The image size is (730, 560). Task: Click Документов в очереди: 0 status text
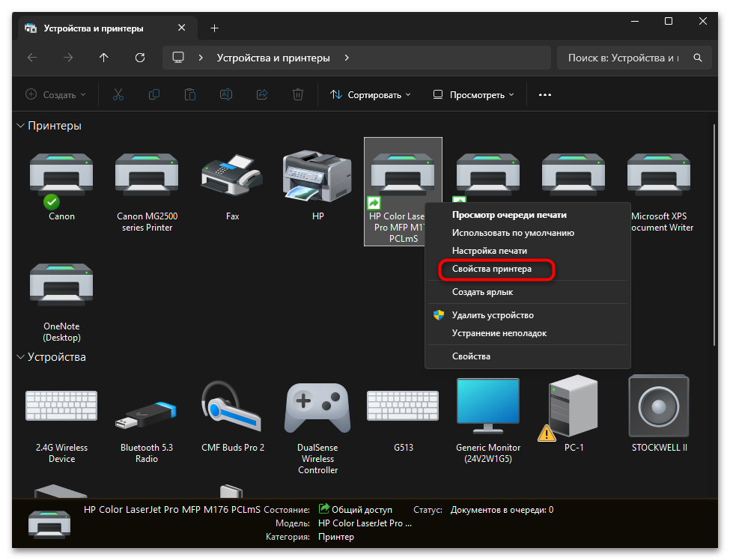[502, 510]
